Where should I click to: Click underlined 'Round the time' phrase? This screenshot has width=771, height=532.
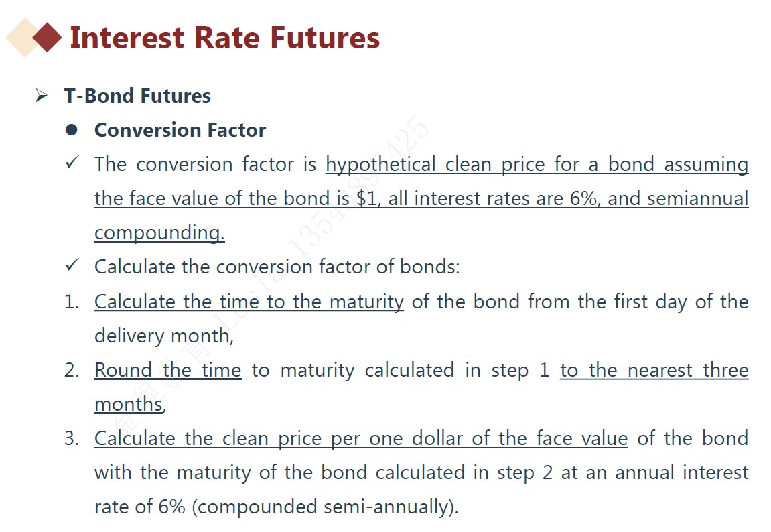pyautogui.click(x=167, y=370)
